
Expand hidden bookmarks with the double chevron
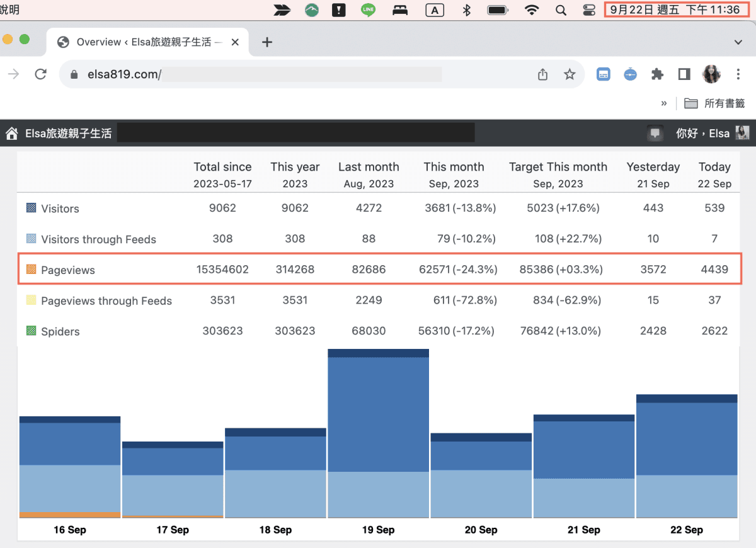coord(663,103)
